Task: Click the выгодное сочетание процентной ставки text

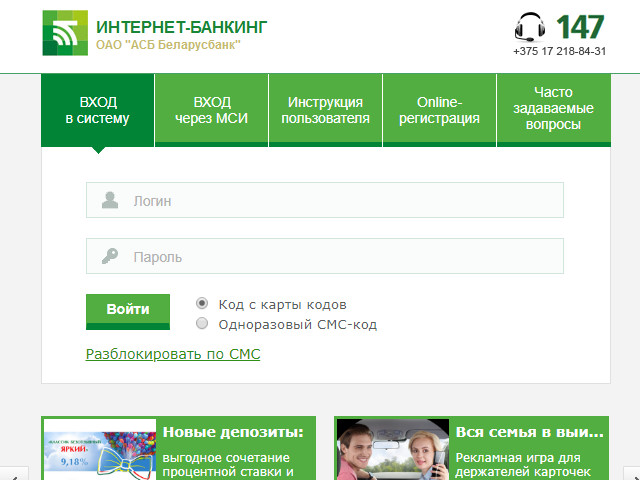Action: [x=228, y=464]
